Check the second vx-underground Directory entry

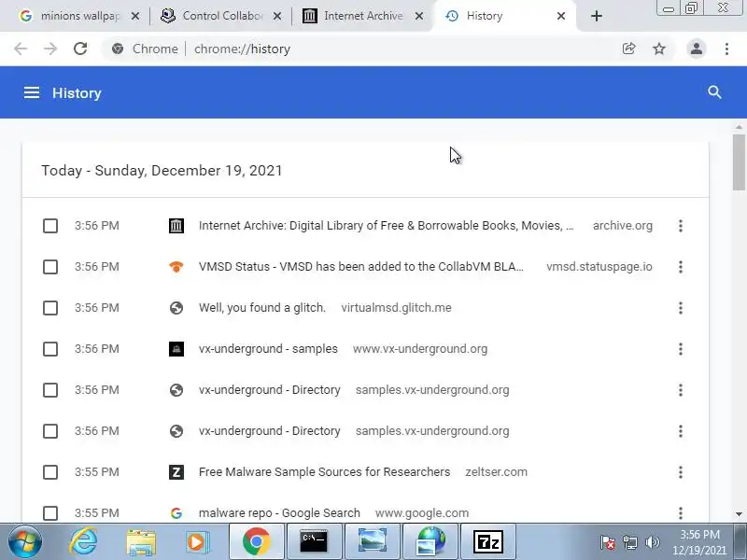pyautogui.click(x=50, y=431)
